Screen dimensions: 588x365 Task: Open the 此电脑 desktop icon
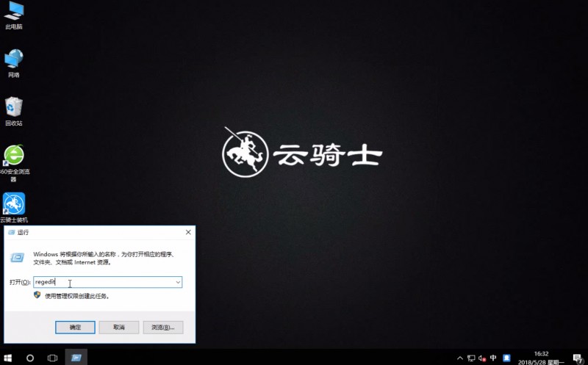tap(14, 15)
